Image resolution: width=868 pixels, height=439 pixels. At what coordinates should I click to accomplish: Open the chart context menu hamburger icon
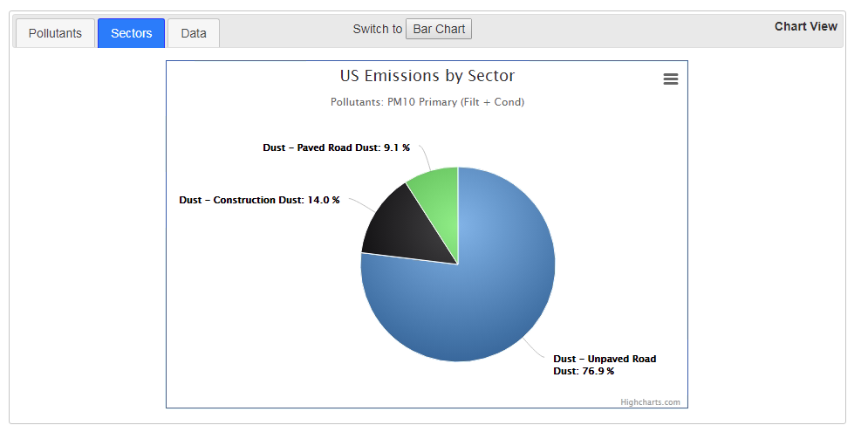pos(670,79)
